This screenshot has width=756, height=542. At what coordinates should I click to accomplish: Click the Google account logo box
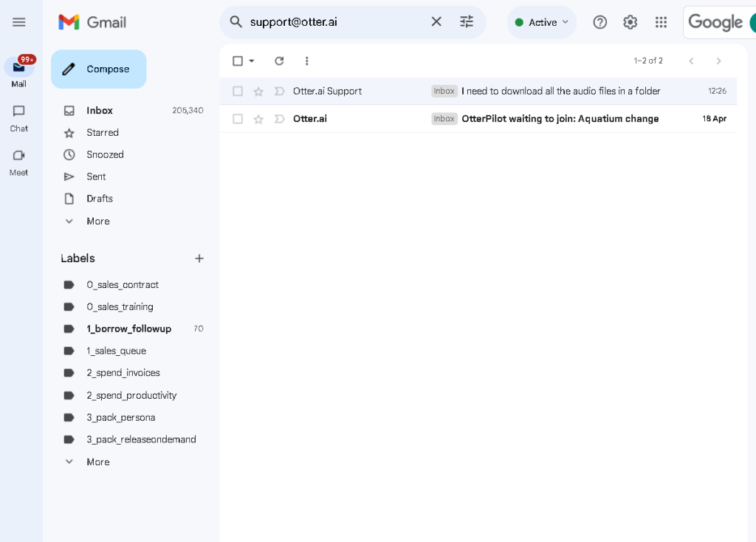coord(719,22)
